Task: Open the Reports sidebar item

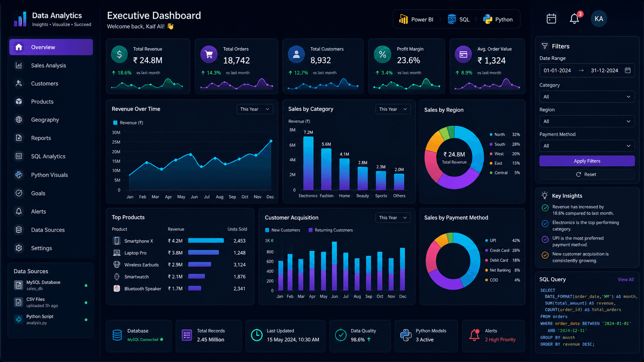Action: coord(51,138)
